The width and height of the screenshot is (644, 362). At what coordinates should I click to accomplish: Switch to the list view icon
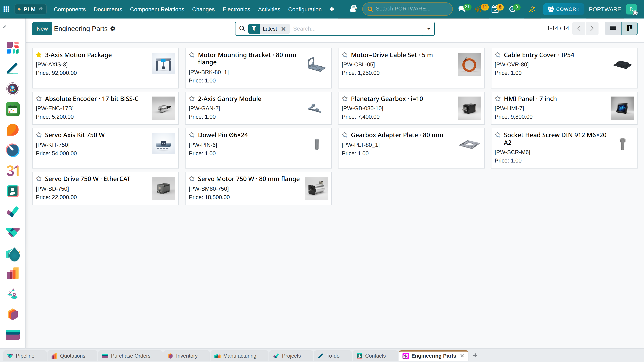pos(613,28)
